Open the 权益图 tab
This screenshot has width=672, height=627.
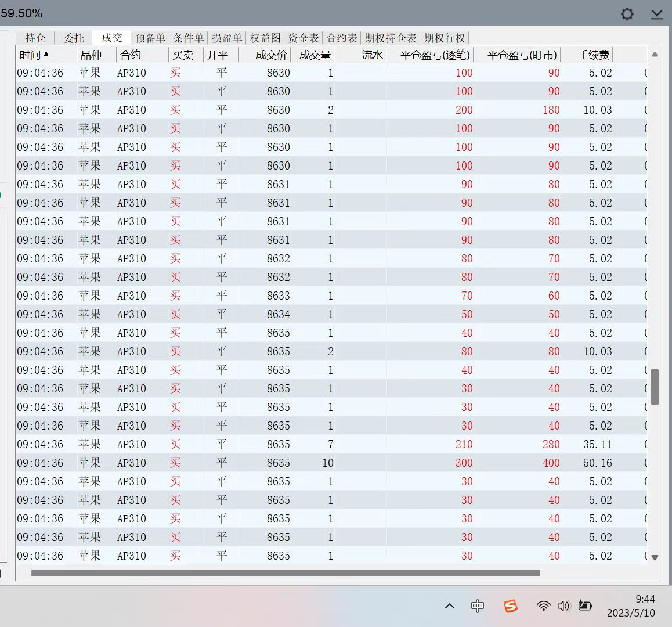[x=265, y=38]
